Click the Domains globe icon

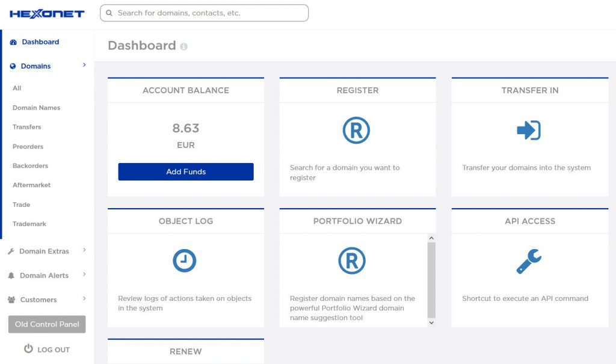[x=13, y=66]
